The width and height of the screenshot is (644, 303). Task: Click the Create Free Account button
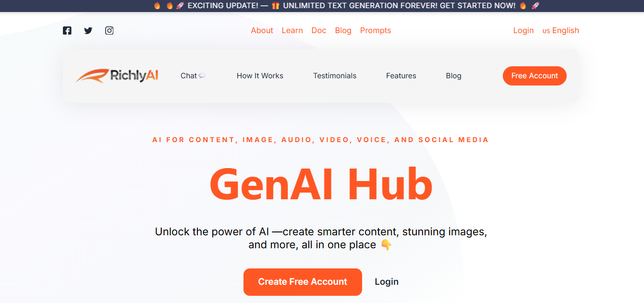303,282
